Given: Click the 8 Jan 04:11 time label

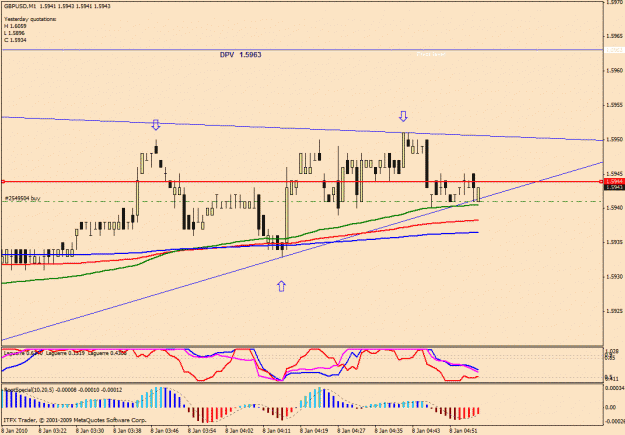Looking at the screenshot, I should [x=277, y=431].
